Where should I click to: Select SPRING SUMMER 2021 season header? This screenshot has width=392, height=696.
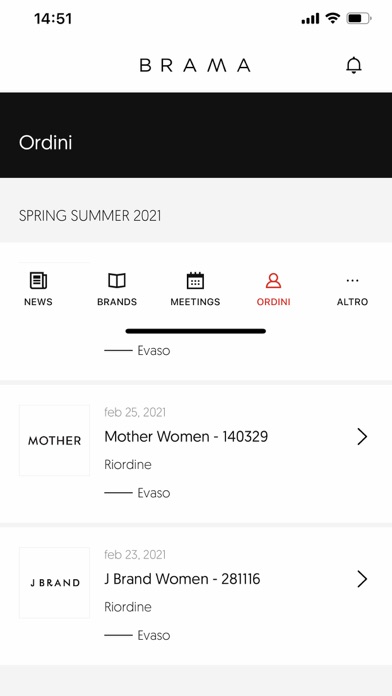coord(90,216)
